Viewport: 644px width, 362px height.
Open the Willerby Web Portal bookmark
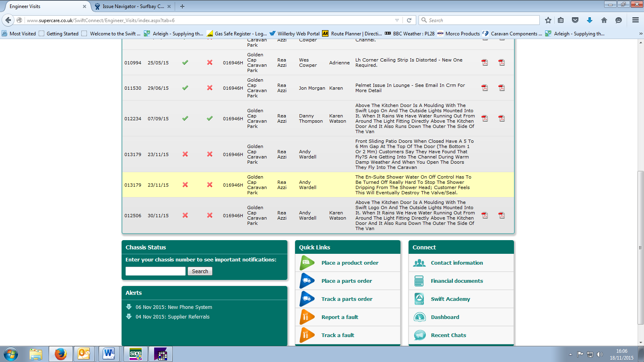[x=295, y=34]
